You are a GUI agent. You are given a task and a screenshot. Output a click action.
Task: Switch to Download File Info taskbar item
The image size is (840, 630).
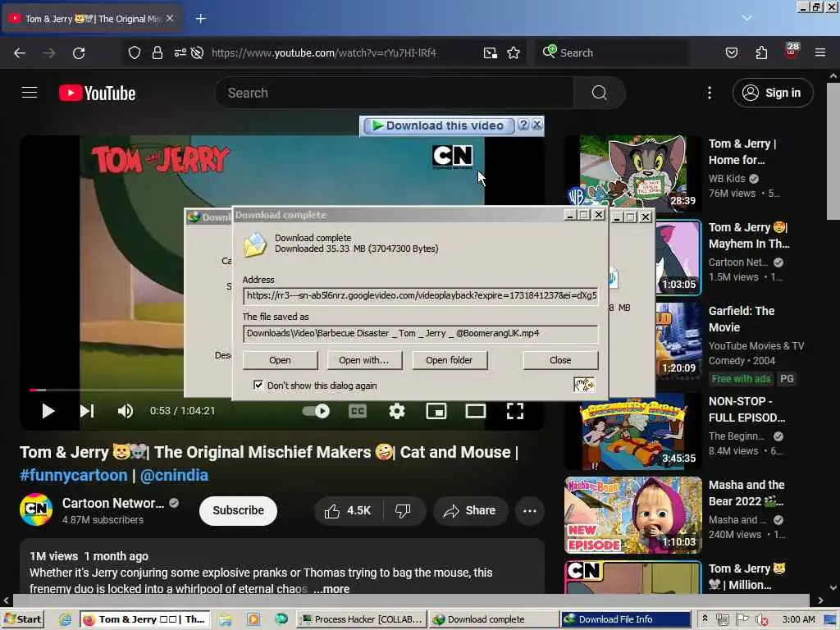coord(626,619)
